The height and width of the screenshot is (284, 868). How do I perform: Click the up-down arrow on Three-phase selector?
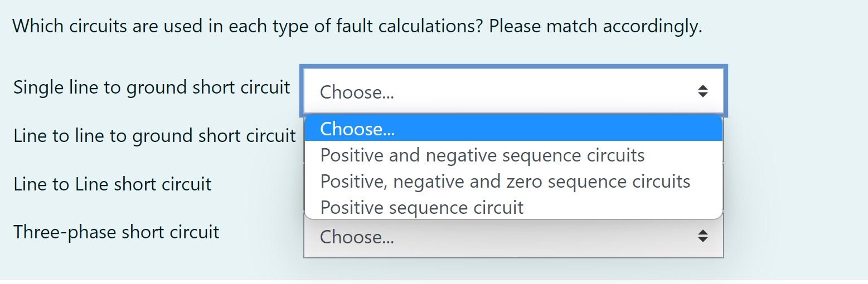click(702, 237)
